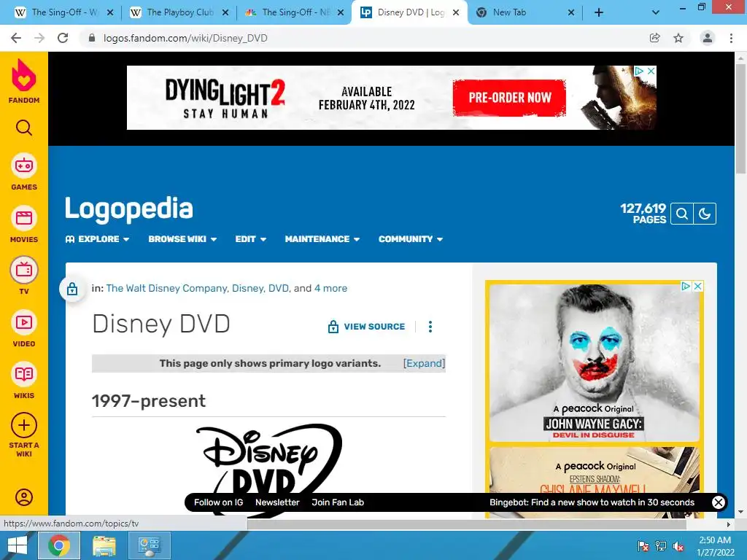Open the Bingebot find a show link
The image size is (747, 560).
(x=592, y=502)
